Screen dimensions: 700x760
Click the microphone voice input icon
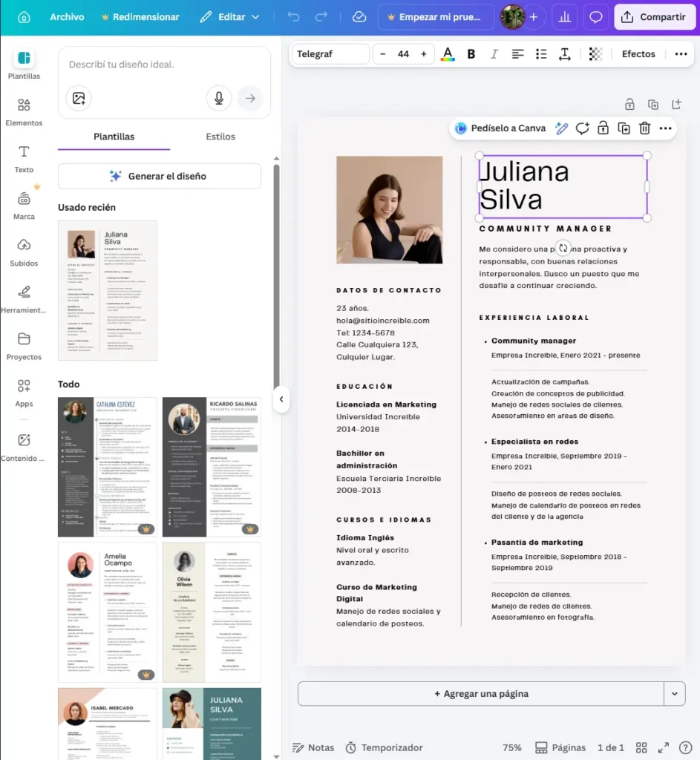(x=218, y=98)
